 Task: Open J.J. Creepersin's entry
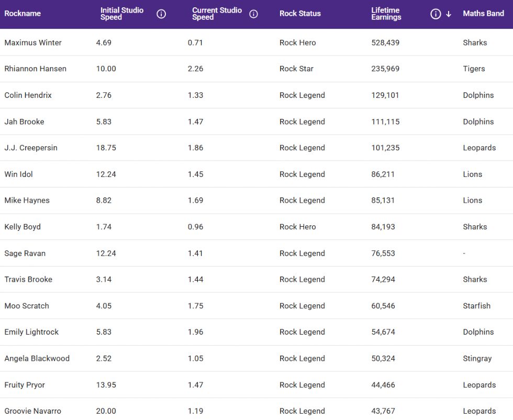[x=31, y=148]
